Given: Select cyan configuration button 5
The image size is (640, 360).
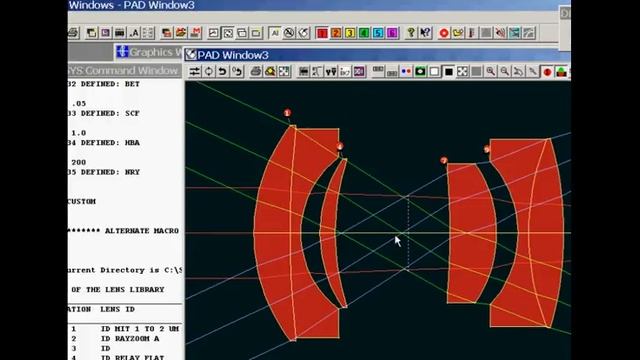Looking at the screenshot, I should pyautogui.click(x=378, y=33).
